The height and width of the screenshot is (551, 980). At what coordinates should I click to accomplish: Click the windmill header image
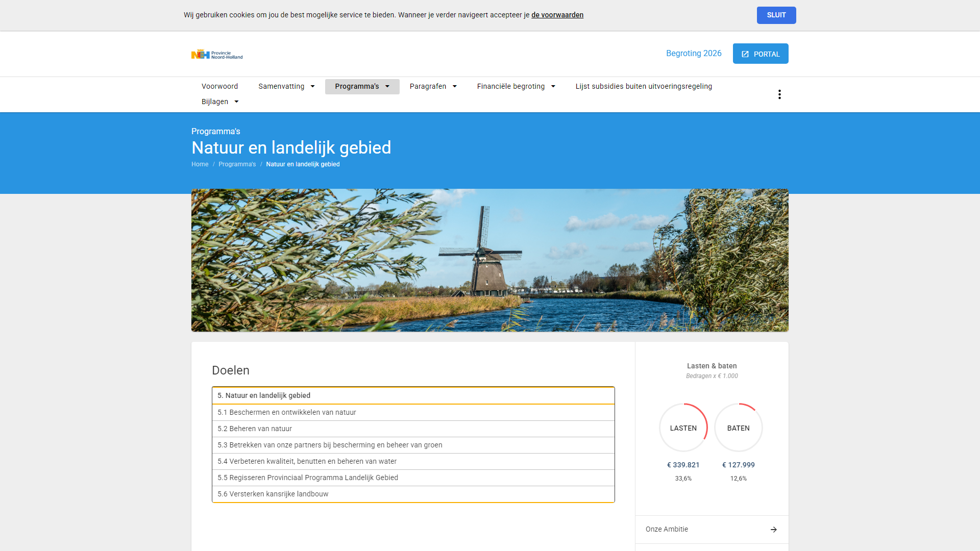pos(489,260)
